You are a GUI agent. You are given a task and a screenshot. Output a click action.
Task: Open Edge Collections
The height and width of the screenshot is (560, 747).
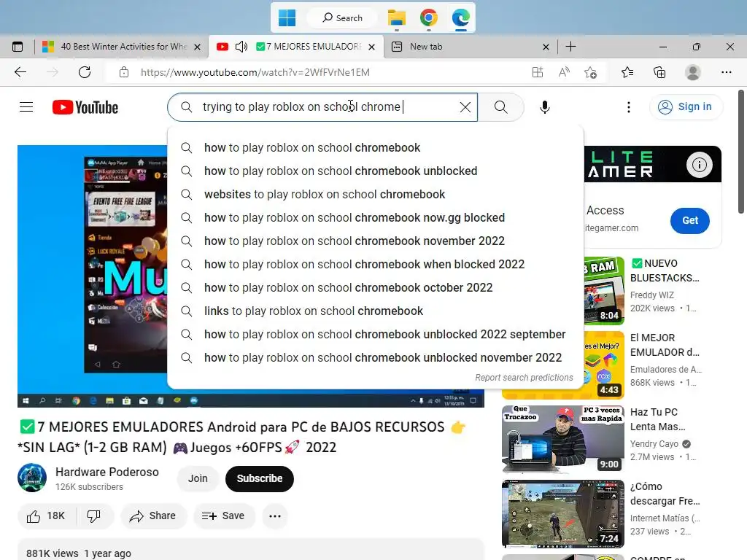click(659, 72)
